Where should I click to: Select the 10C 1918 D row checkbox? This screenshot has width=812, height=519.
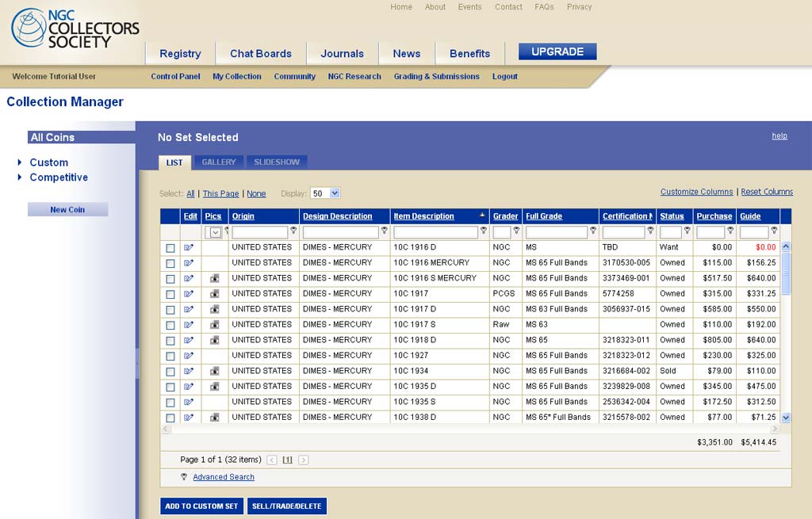170,341
